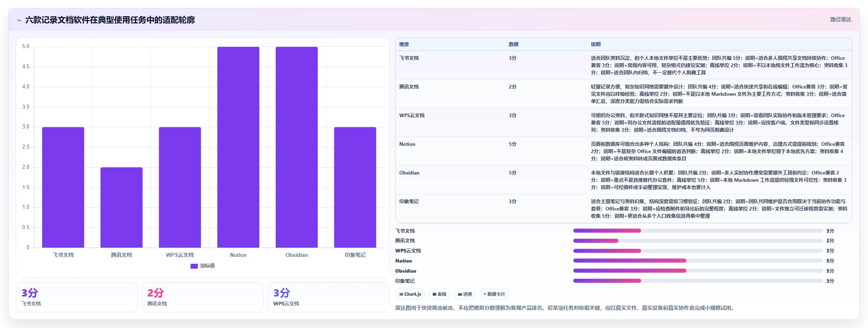Select the Chart.js chip
The height and width of the screenshot is (328, 868).
[410, 294]
